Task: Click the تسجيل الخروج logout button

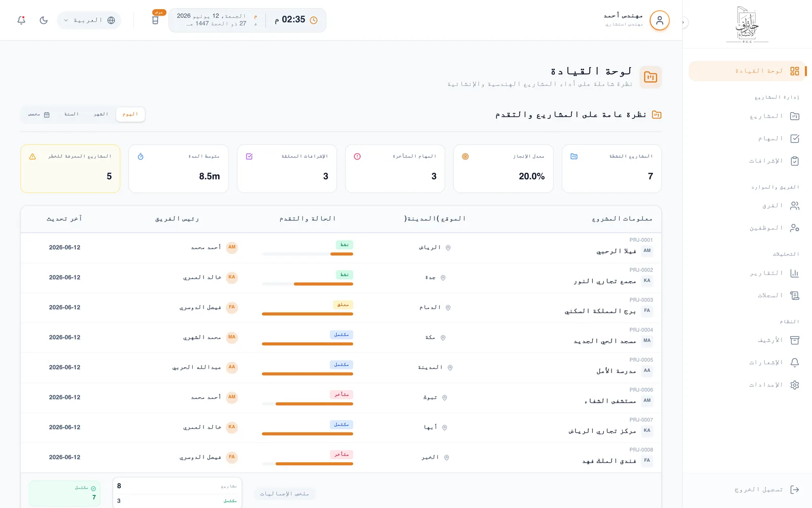Action: click(747, 490)
